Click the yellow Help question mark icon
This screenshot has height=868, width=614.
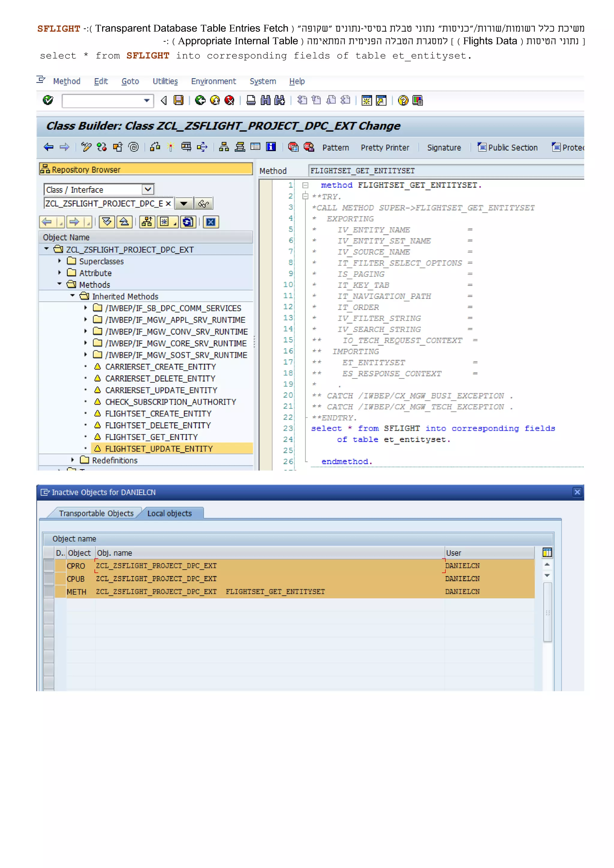[x=403, y=100]
